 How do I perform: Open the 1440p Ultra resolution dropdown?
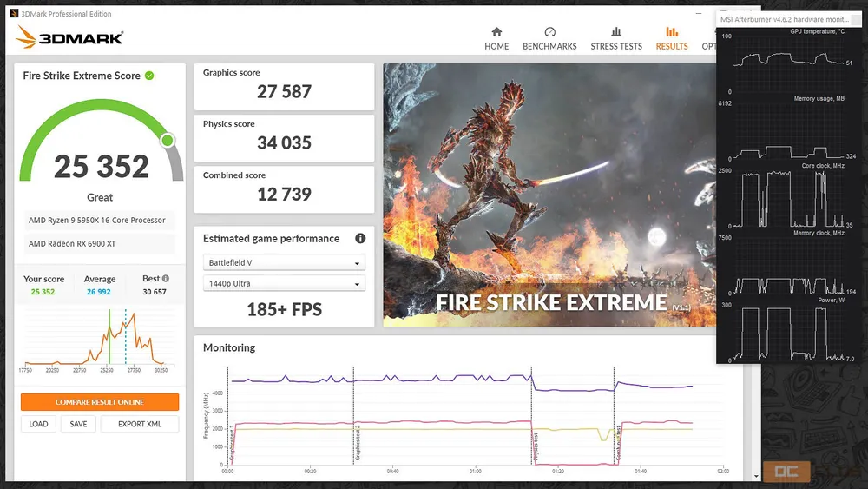point(284,284)
